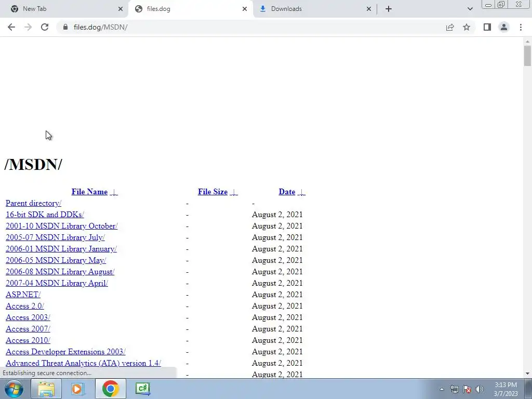Click the Chrome taskbar icon
The width and height of the screenshot is (532, 399).
[x=110, y=389]
